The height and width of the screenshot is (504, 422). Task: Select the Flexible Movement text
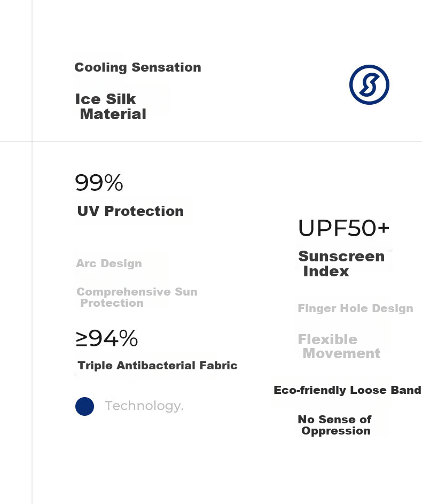click(339, 346)
